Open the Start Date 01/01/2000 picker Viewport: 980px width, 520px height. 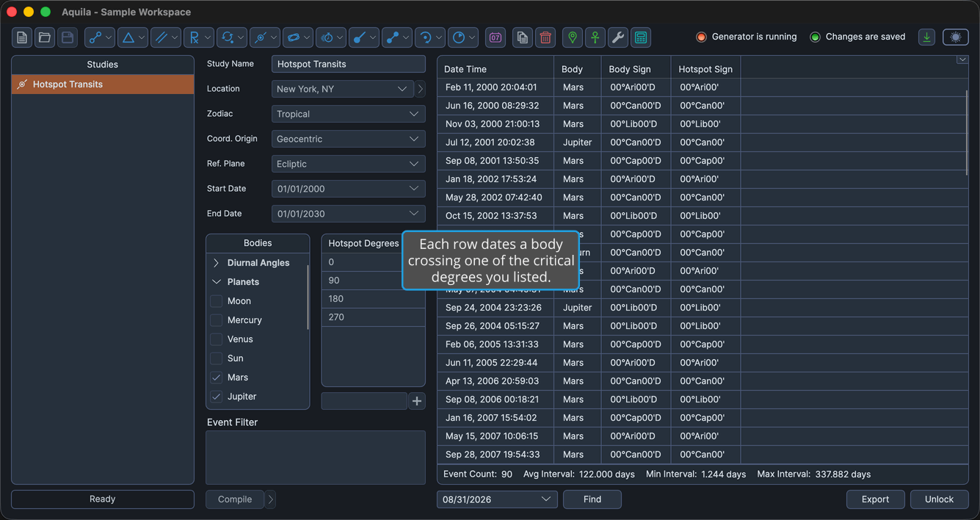pyautogui.click(x=349, y=189)
